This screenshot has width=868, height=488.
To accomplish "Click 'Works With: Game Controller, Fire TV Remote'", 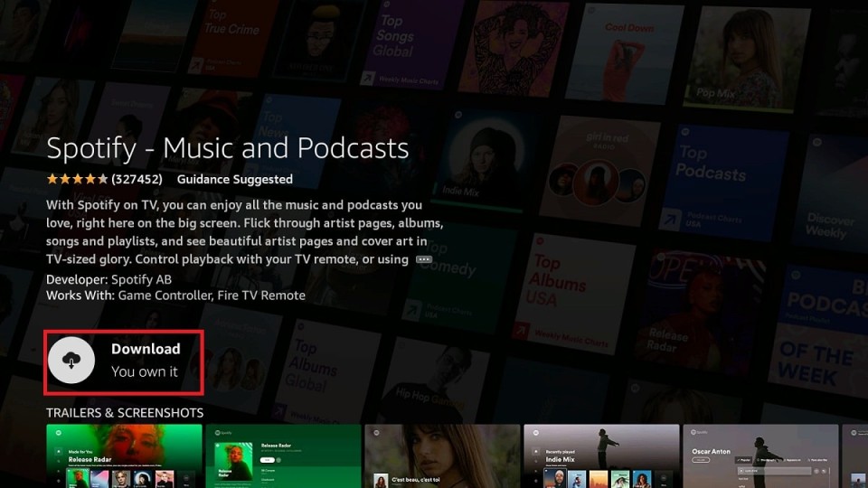I will [176, 296].
